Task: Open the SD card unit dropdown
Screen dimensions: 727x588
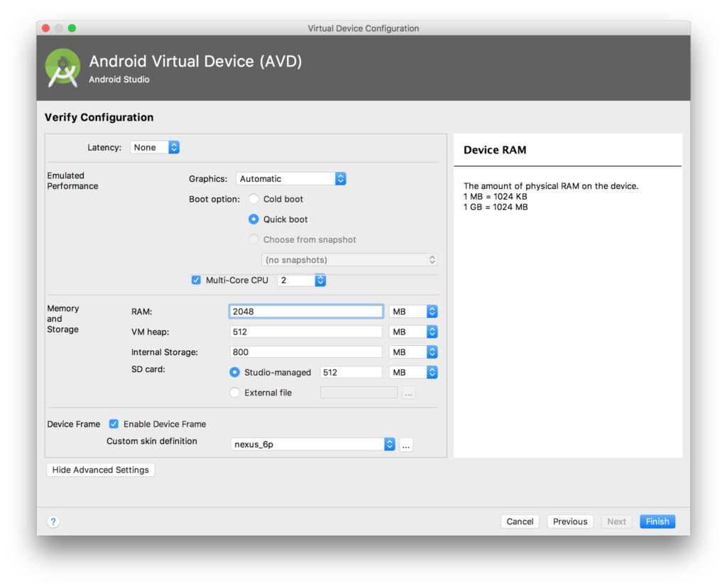Action: (413, 372)
